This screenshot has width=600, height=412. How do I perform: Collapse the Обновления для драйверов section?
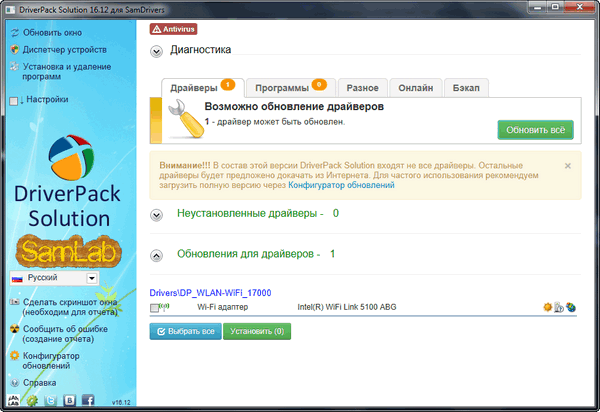[x=156, y=255]
